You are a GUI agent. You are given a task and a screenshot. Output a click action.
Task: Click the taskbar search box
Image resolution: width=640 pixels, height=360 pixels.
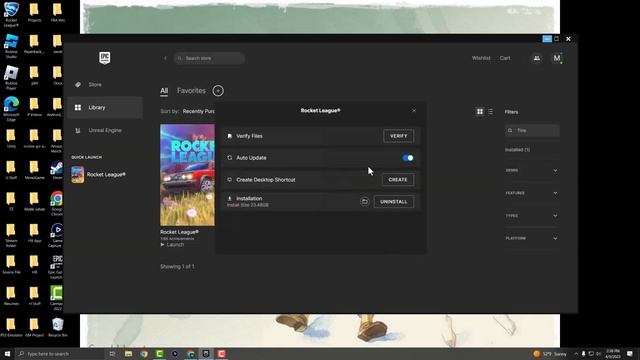[x=60, y=354]
